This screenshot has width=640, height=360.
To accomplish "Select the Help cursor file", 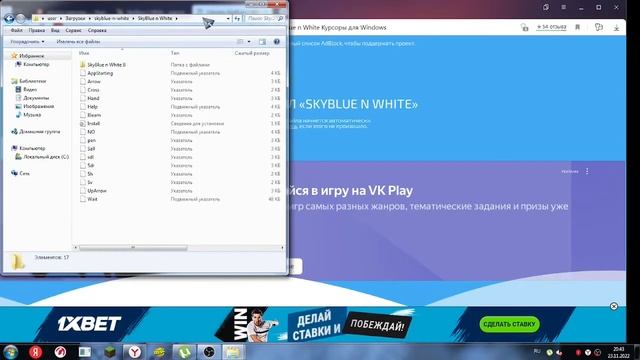I will pyautogui.click(x=92, y=107).
